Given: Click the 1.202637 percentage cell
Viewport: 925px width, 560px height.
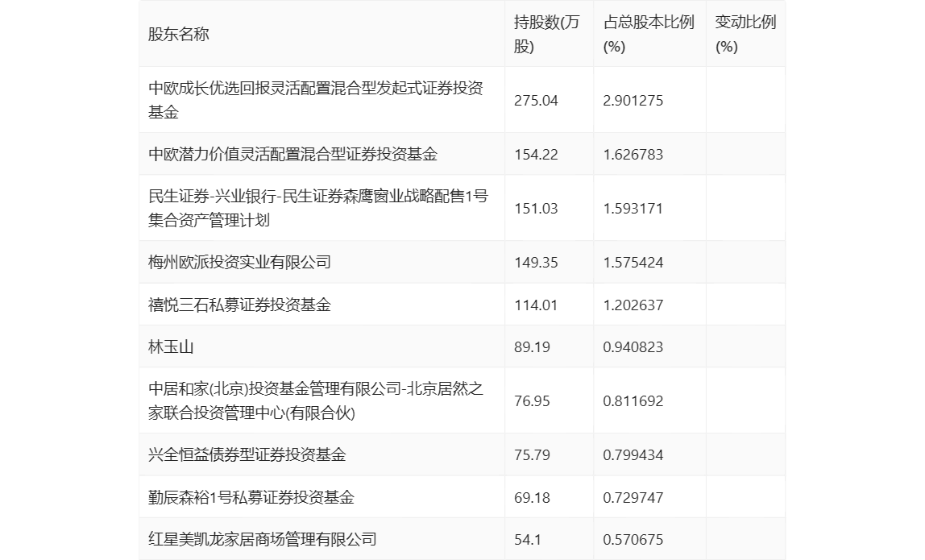Looking at the screenshot, I should pyautogui.click(x=633, y=305).
